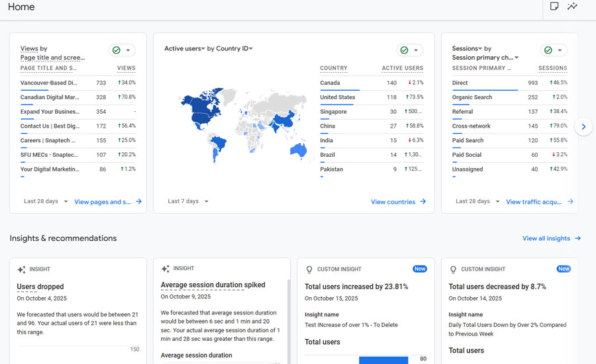The image size is (596, 364).
Task: Open the Active users metric dropdown
Action: point(184,48)
